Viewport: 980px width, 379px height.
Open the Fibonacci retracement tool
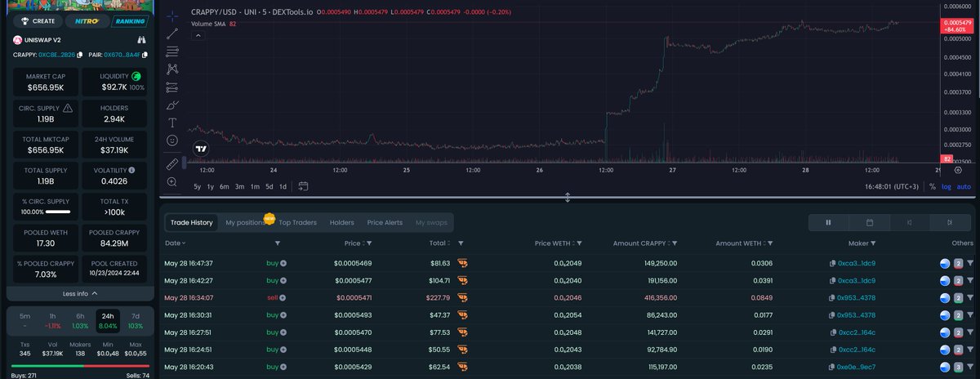point(171,51)
